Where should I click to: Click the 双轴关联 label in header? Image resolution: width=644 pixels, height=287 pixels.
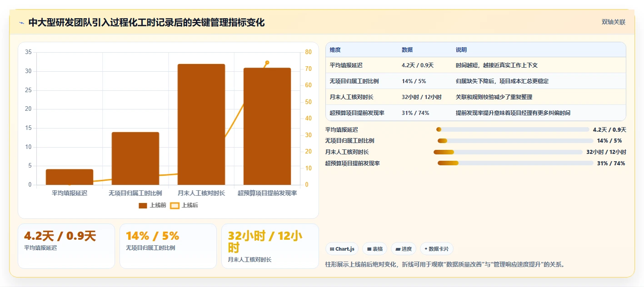(614, 22)
